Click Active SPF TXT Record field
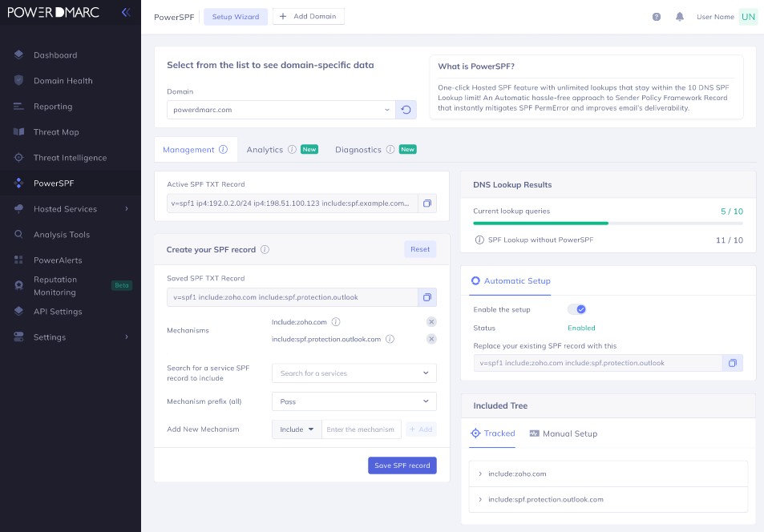Screen dimensions: 764x532 [293, 204]
